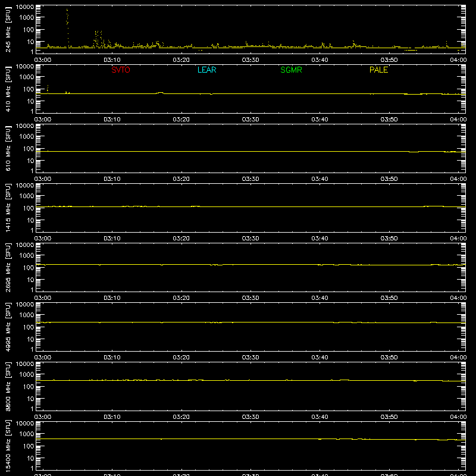Click the 03:20 time label of the 4995 MHz panel
The height and width of the screenshot is (476, 476).
[181, 358]
